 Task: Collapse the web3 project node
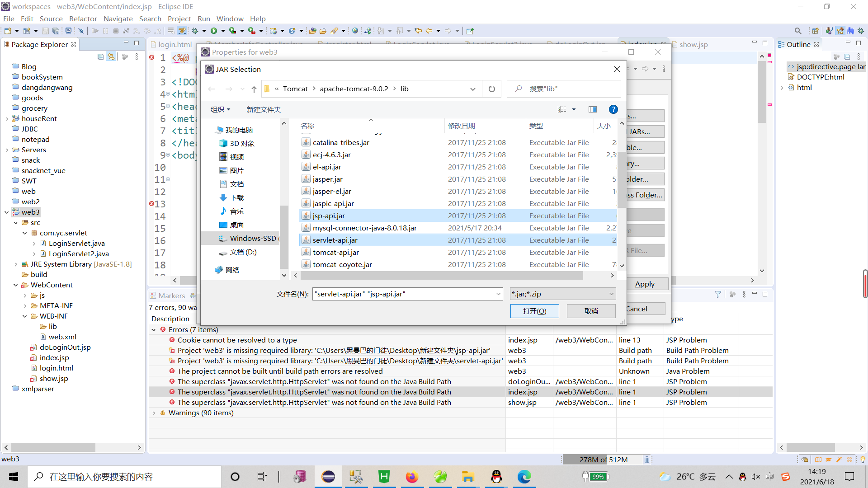click(6, 212)
